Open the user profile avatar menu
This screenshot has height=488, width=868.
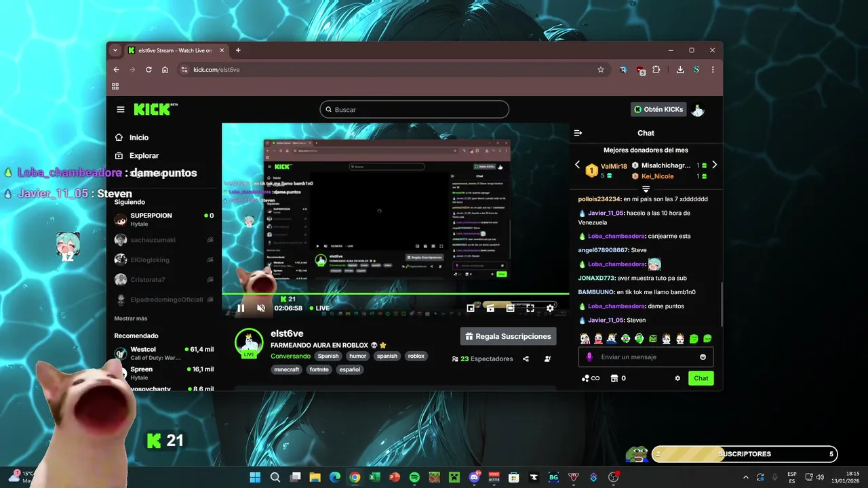698,110
